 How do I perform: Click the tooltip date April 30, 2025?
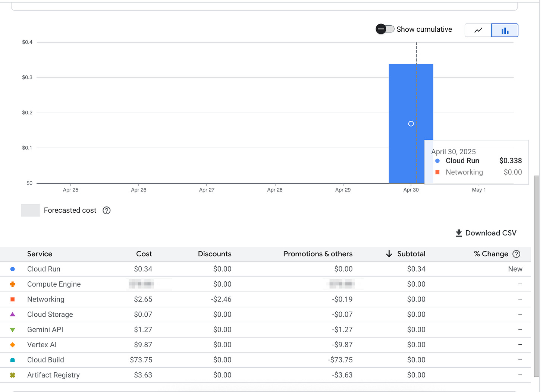(453, 152)
